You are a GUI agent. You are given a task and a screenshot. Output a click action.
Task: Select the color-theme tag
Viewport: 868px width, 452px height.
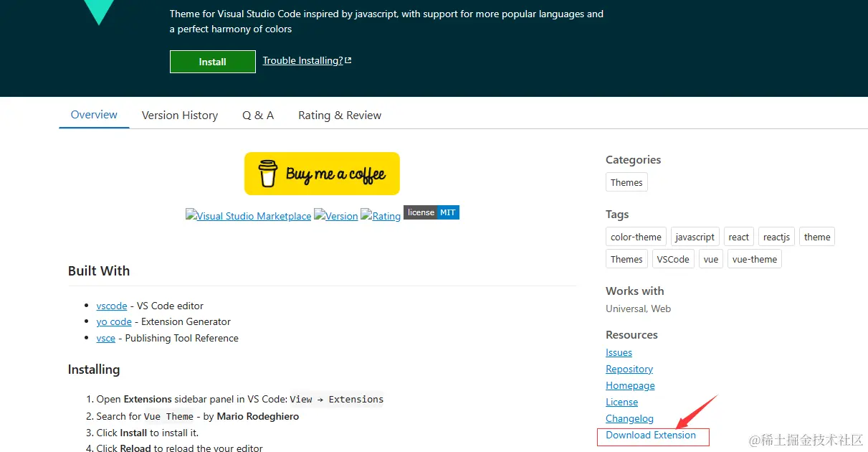[636, 237]
